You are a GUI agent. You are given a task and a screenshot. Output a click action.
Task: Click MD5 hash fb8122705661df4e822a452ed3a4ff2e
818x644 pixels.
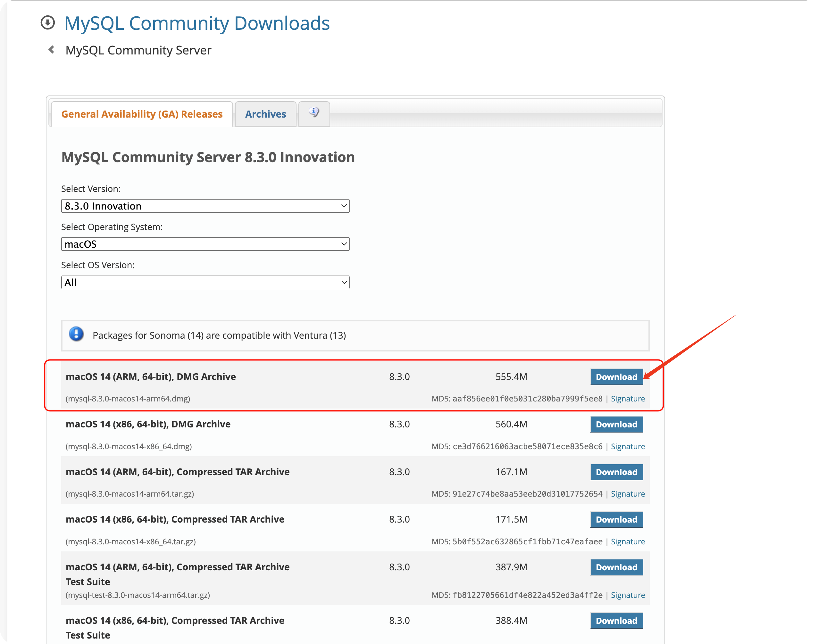(527, 595)
